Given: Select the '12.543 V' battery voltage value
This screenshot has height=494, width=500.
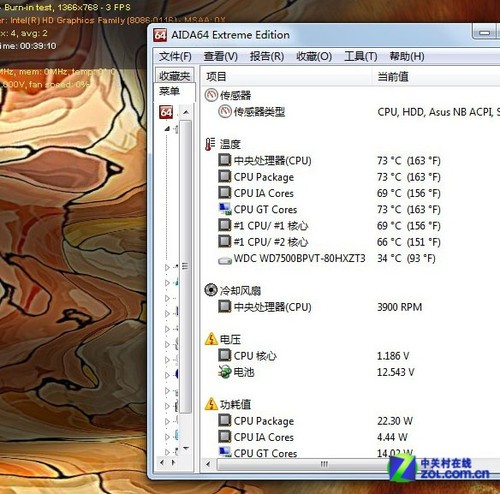Looking at the screenshot, I should 395,372.
